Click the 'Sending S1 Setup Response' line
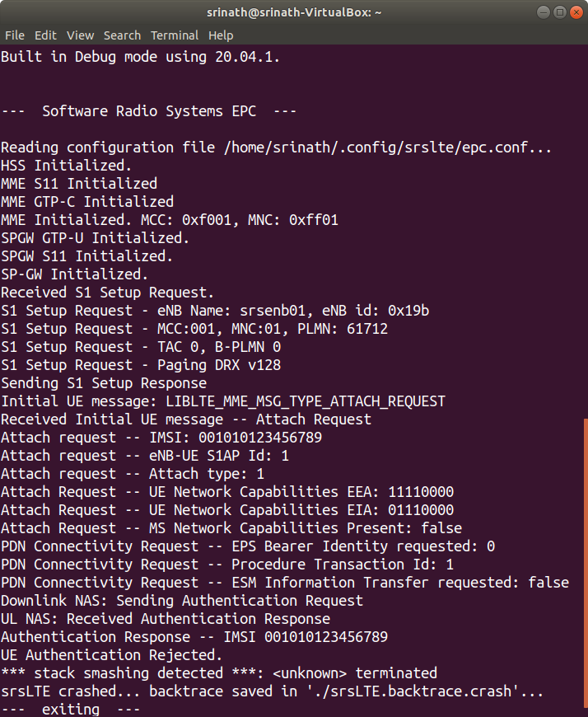Image resolution: width=588 pixels, height=717 pixels. 103,383
